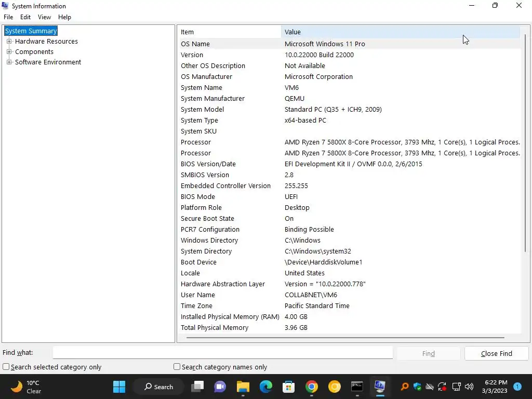Select the Software Environment tree label
Image resolution: width=532 pixels, height=399 pixels.
48,62
